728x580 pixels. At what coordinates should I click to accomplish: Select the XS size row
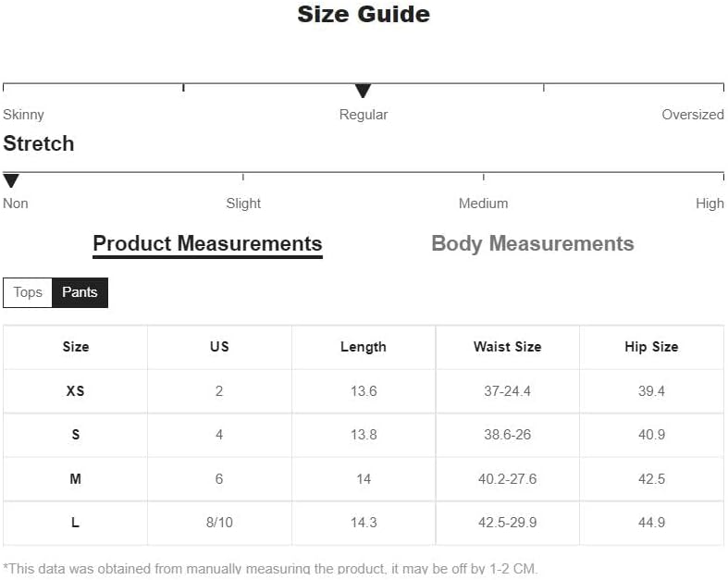point(76,391)
